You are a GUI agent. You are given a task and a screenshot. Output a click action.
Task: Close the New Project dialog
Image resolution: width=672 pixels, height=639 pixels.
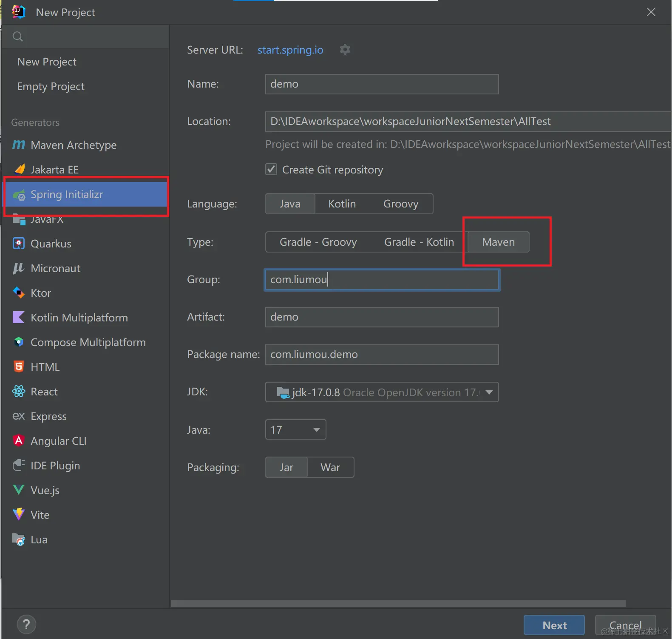651,12
